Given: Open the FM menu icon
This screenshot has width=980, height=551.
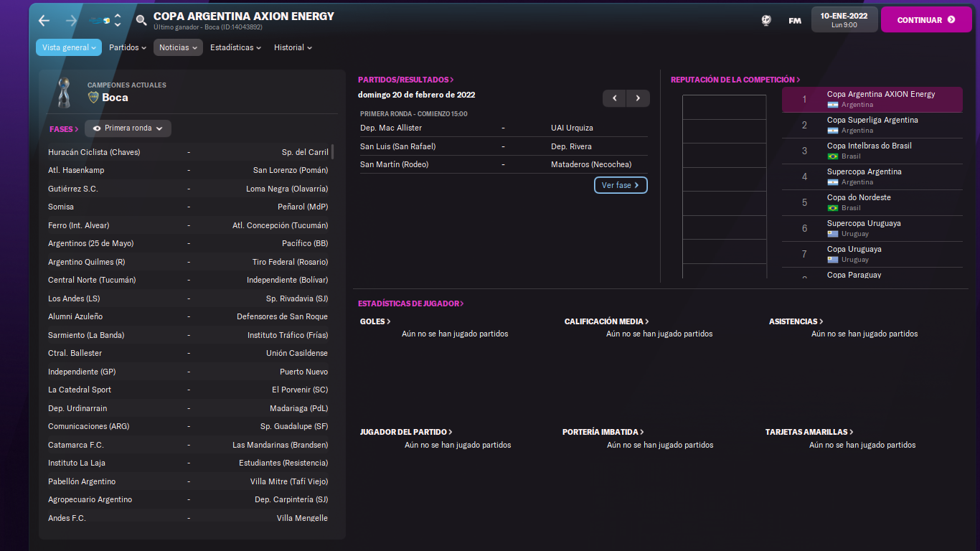Looking at the screenshot, I should click(795, 20).
